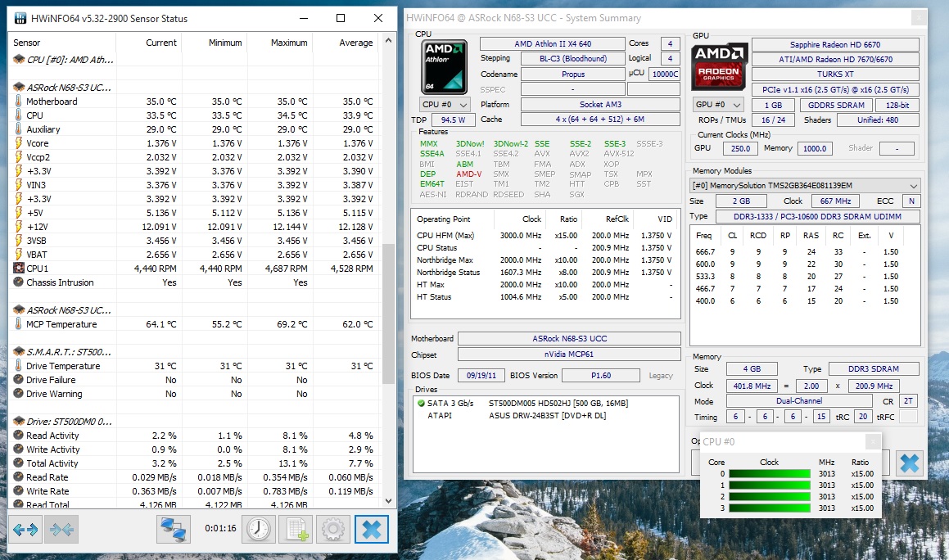
Task: Click the sensor list scroll down arrow
Action: (389, 501)
